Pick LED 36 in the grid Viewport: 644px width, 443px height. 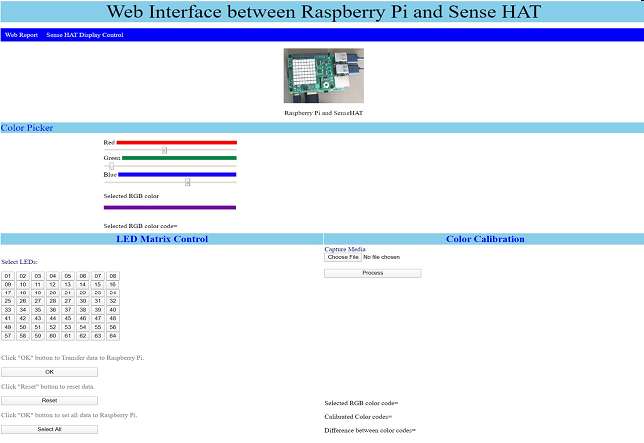(53, 310)
